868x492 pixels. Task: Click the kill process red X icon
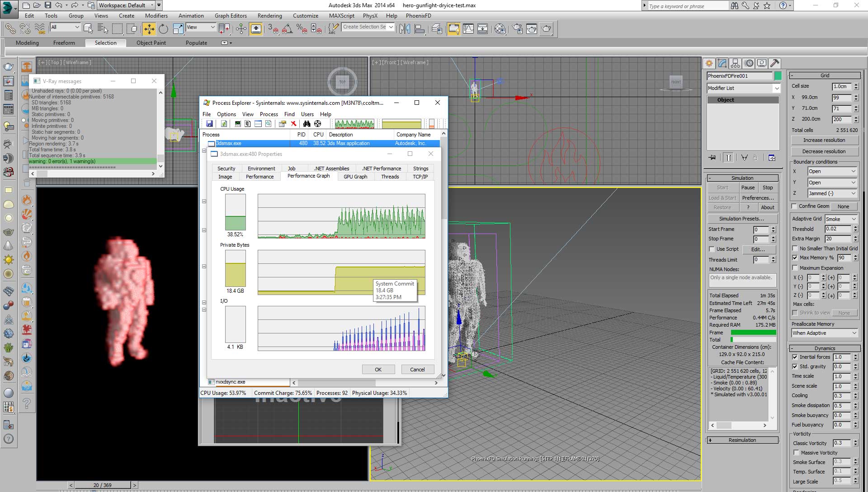[293, 124]
